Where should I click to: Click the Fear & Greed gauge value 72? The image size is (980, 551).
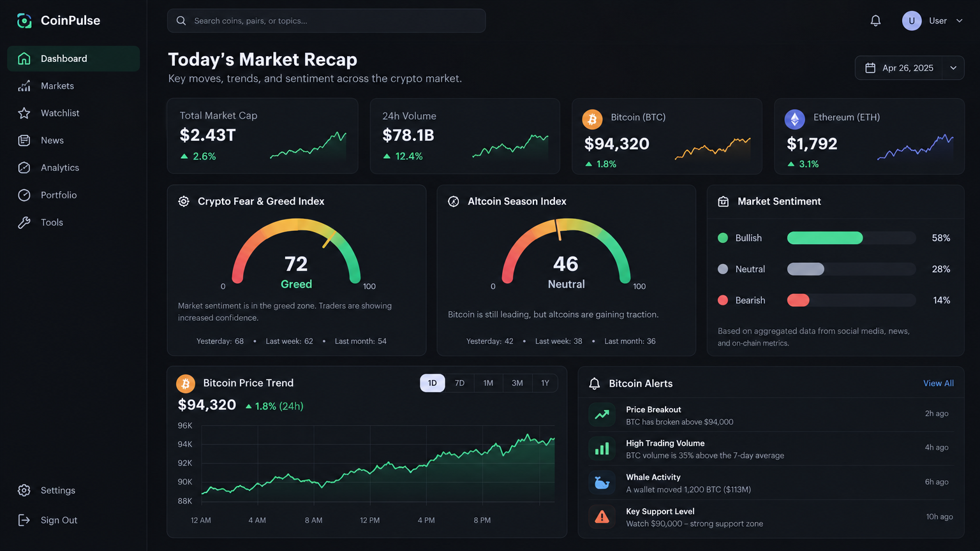296,264
